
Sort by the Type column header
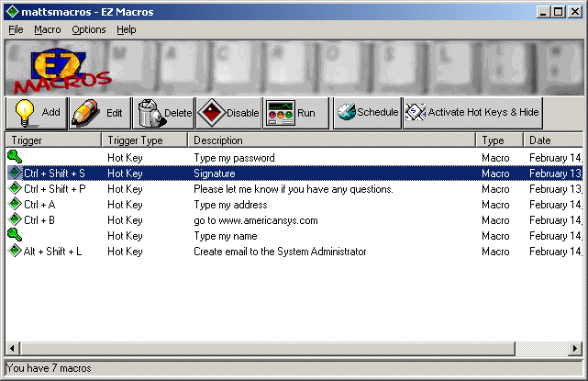tap(500, 140)
